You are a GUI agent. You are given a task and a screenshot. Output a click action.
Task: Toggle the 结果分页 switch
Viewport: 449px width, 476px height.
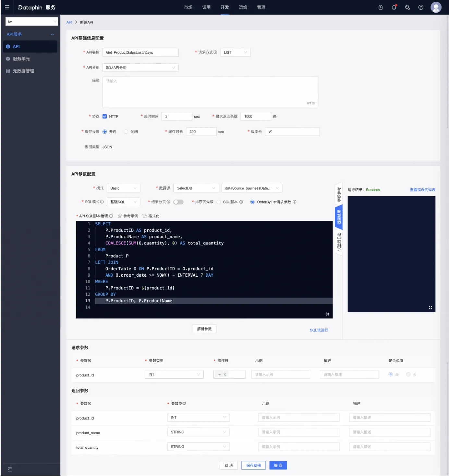(x=178, y=202)
